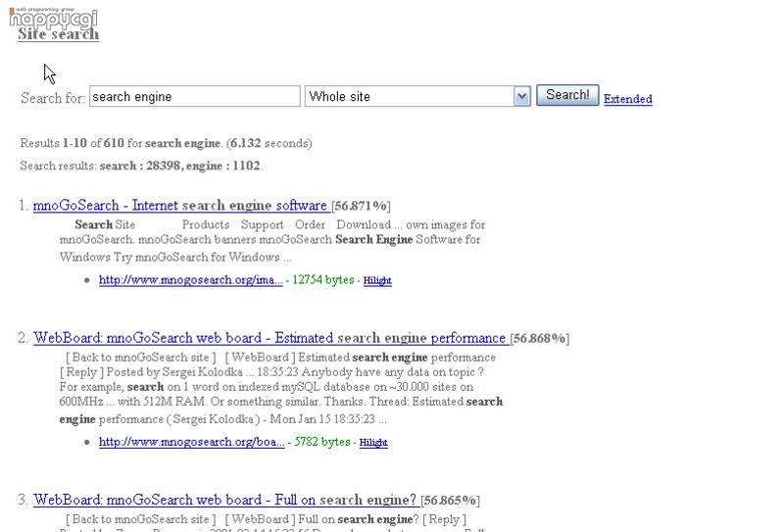Click the [56.871%] relevance score
The height and width of the screenshot is (532, 784).
(x=361, y=206)
